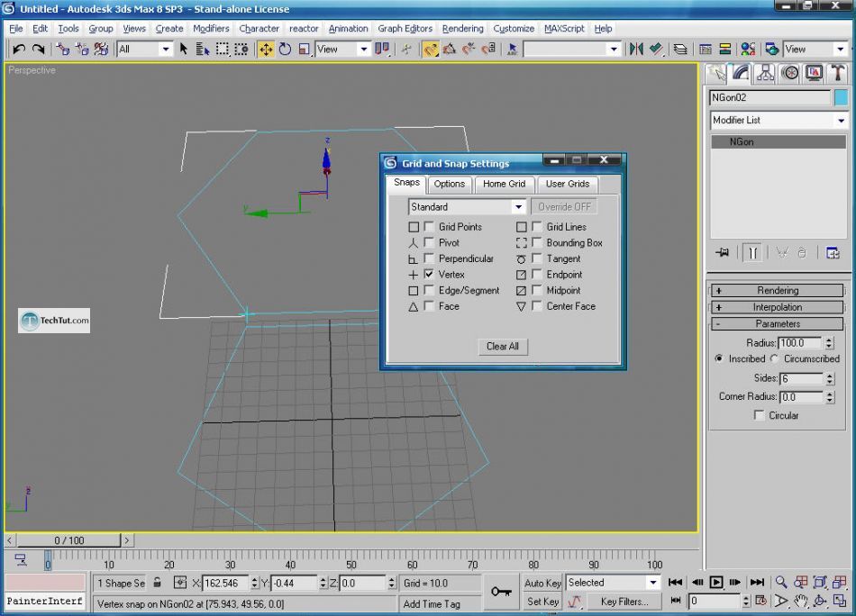This screenshot has width=856, height=616.
Task: Click the Undo arrow in the toolbar
Action: point(18,50)
